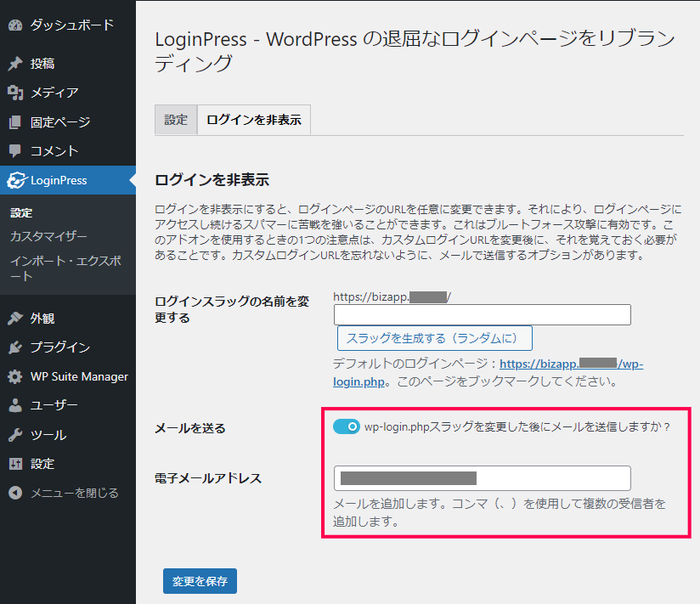Click the ログインを非表示 section heading
Viewport: 700px width, 604px height.
tap(212, 180)
